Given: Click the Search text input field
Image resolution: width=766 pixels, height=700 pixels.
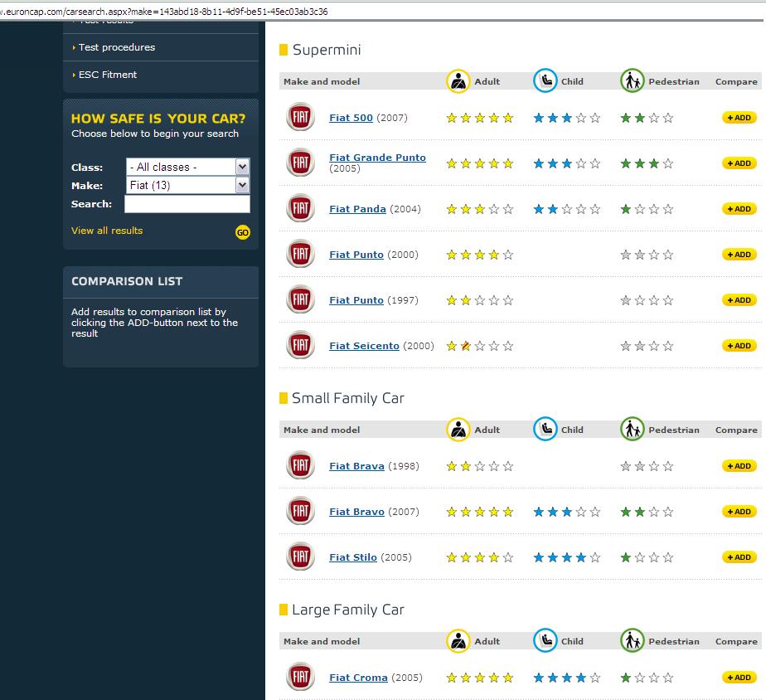Looking at the screenshot, I should [187, 204].
